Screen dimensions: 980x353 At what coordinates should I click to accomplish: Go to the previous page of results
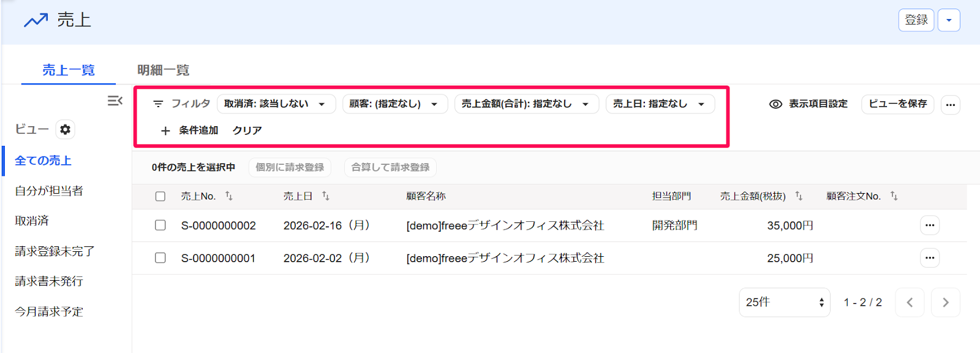(x=910, y=302)
